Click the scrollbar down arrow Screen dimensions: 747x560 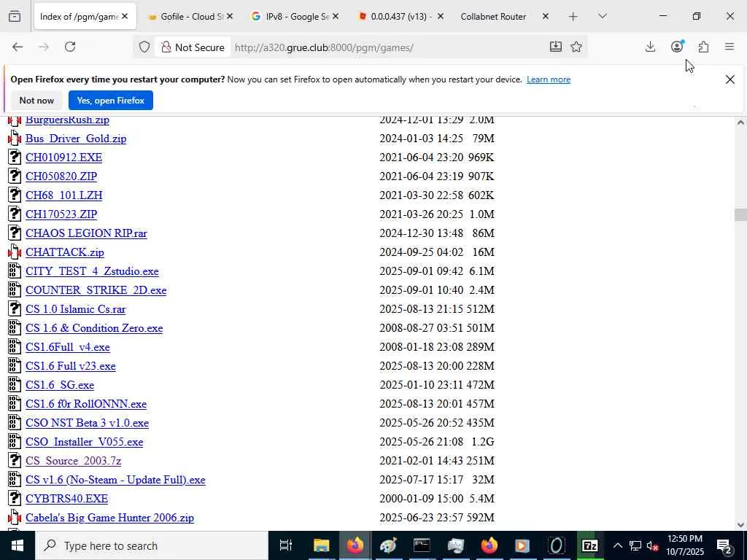[x=740, y=525]
